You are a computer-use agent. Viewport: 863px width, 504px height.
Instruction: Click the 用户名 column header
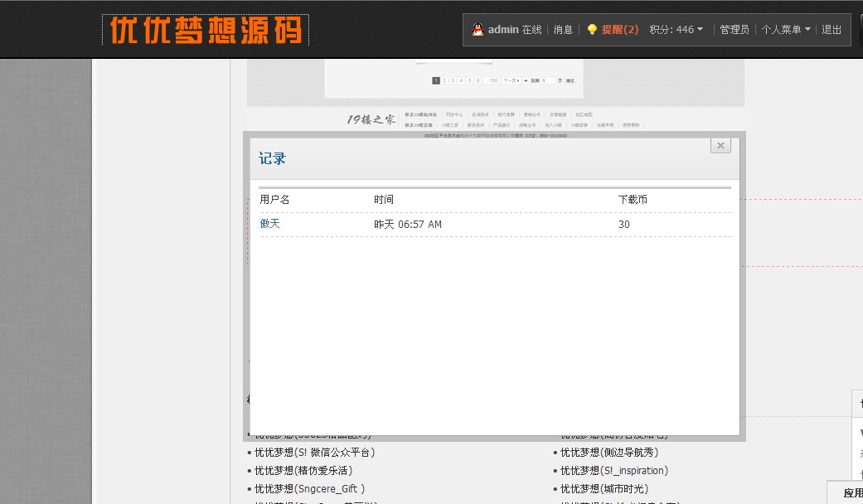(x=274, y=199)
